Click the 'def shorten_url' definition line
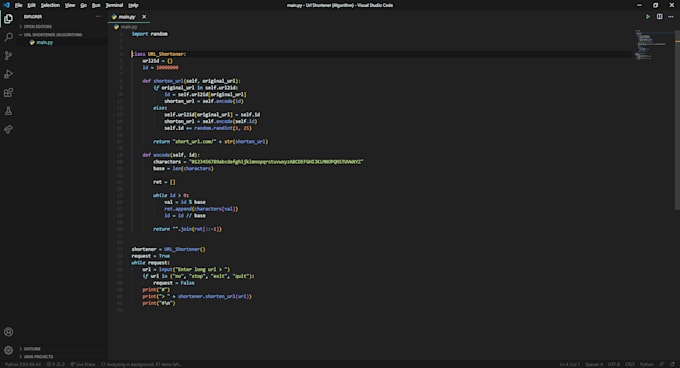The width and height of the screenshot is (680, 368). (x=191, y=81)
